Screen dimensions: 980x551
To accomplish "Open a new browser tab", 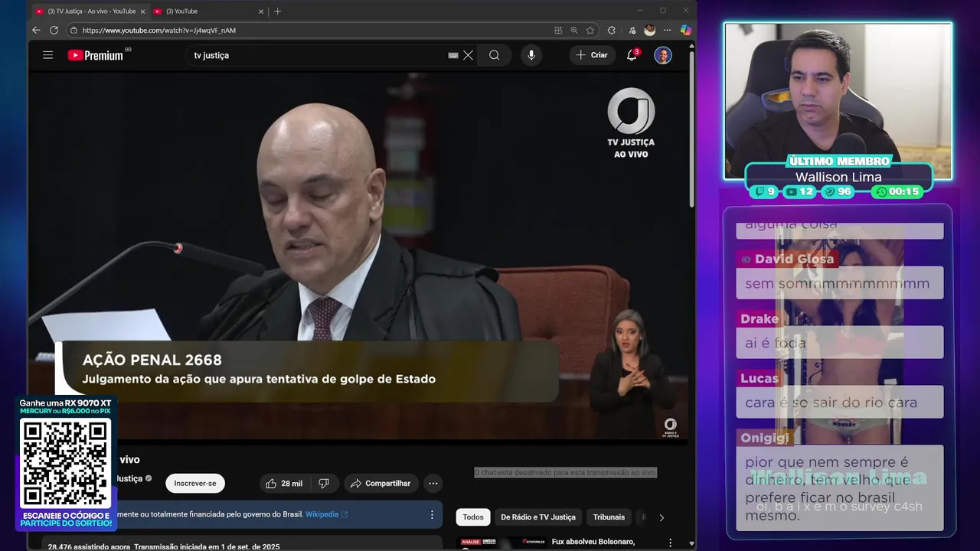I will tap(277, 11).
